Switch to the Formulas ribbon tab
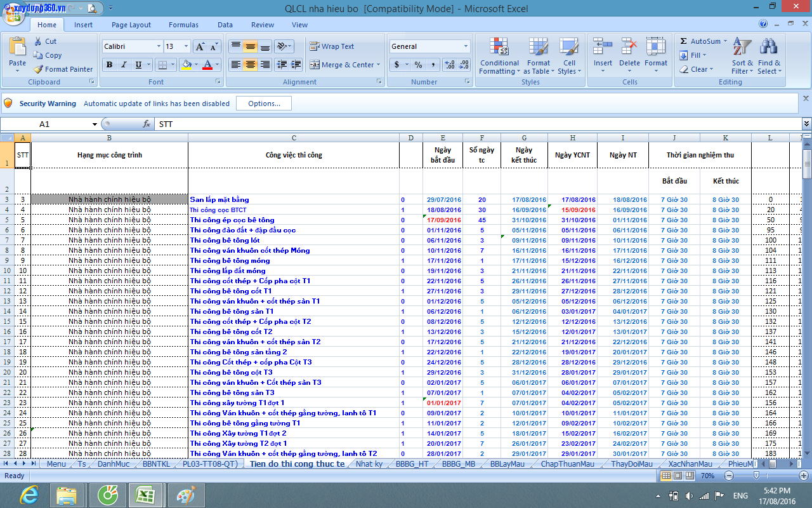This screenshot has height=508, width=812. (183, 25)
